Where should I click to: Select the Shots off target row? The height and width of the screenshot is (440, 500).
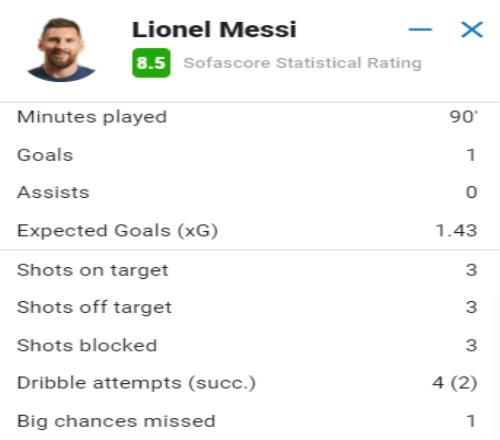(x=247, y=307)
